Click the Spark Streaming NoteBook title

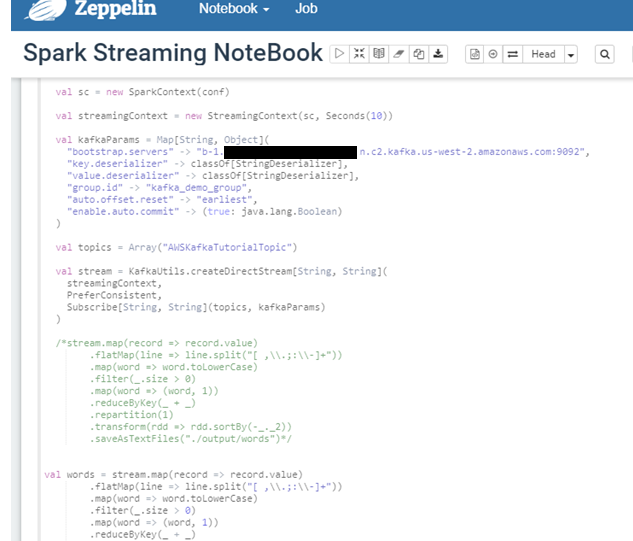[173, 53]
